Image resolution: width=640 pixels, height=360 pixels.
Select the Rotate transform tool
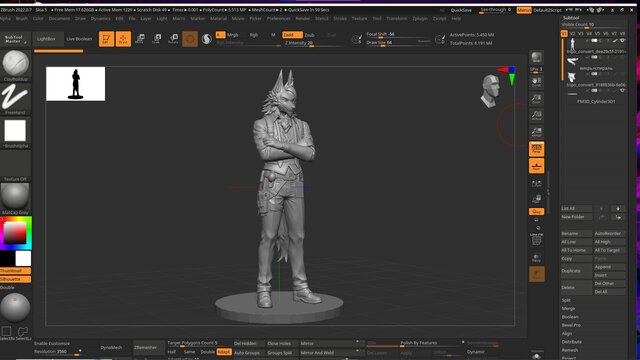[173, 39]
